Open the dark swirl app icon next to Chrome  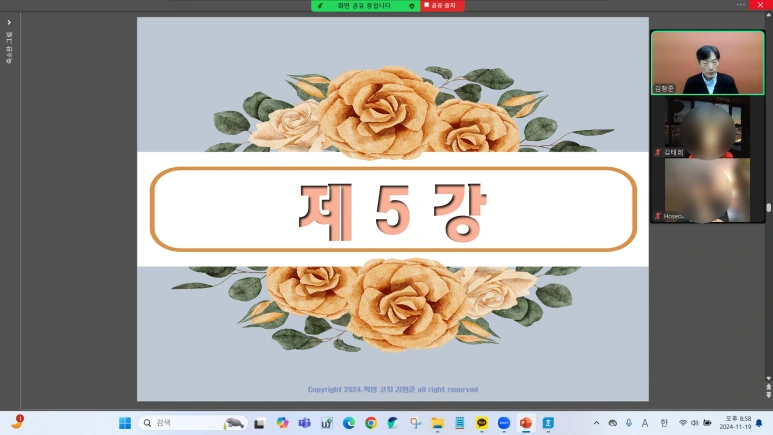click(x=393, y=423)
